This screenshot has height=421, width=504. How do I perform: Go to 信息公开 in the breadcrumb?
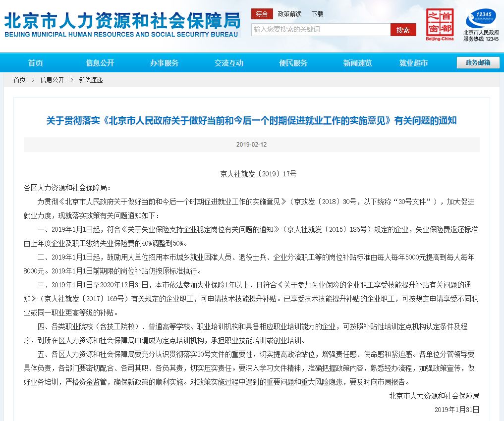[x=52, y=80]
